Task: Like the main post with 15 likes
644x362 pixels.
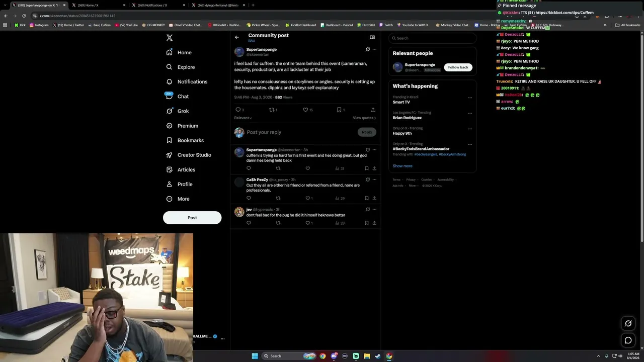Action: pyautogui.click(x=305, y=110)
